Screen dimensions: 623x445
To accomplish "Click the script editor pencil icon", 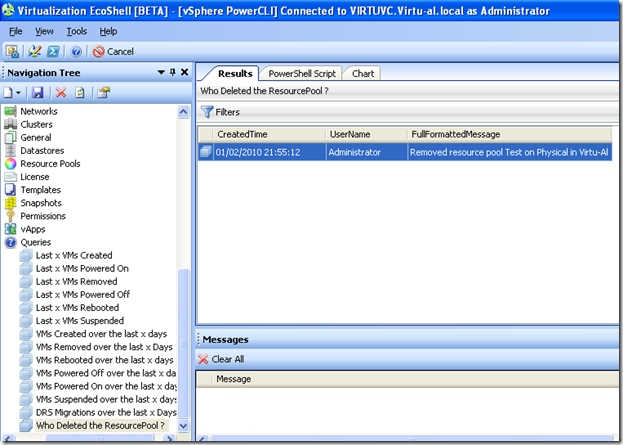I will click(35, 51).
